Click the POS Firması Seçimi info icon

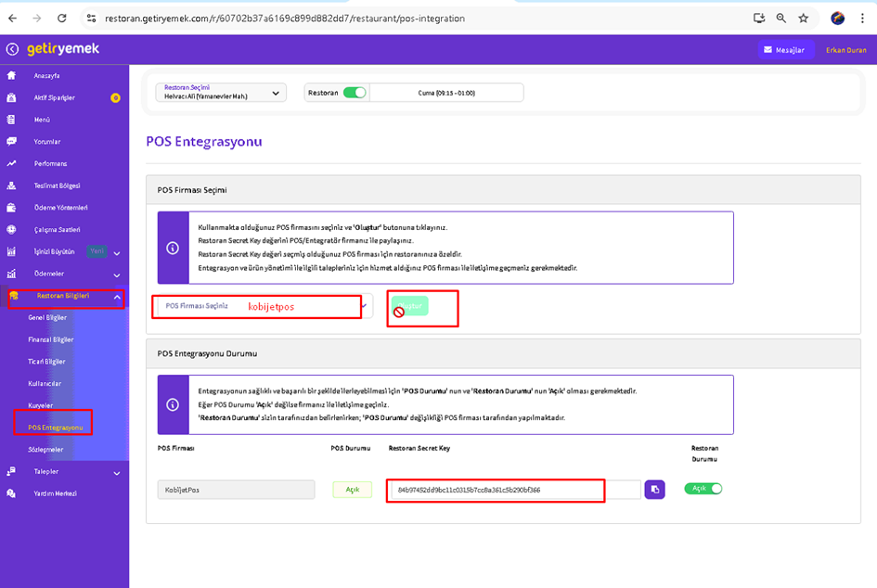click(173, 249)
